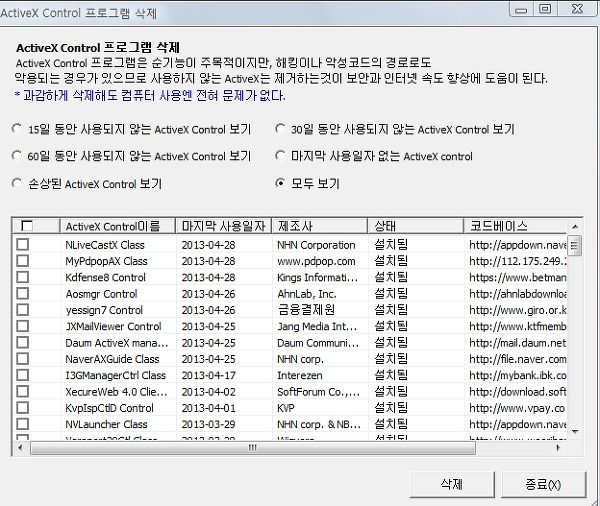This screenshot has width=600, height=506.
Task: Select the NLiveCastX Class name cell
Action: 105,245
